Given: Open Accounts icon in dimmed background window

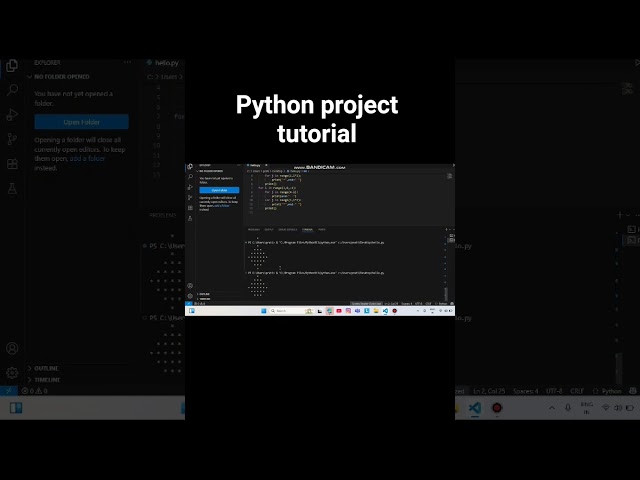Looking at the screenshot, I should [x=12, y=348].
